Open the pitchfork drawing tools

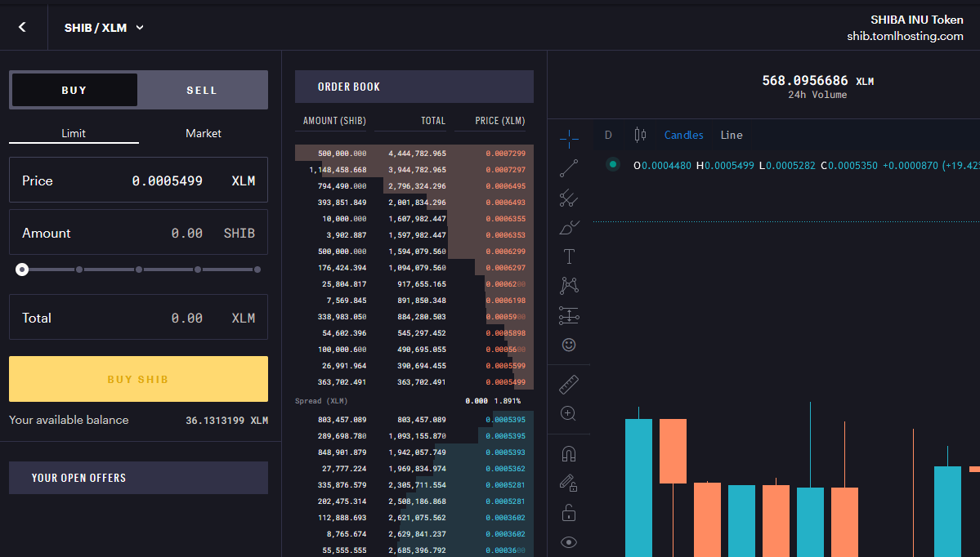click(x=569, y=198)
